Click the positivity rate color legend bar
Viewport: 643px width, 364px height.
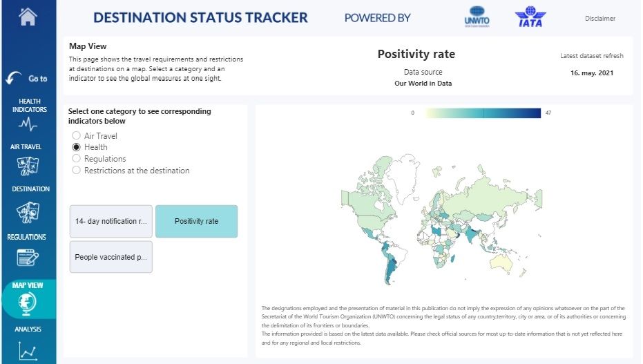coord(483,113)
